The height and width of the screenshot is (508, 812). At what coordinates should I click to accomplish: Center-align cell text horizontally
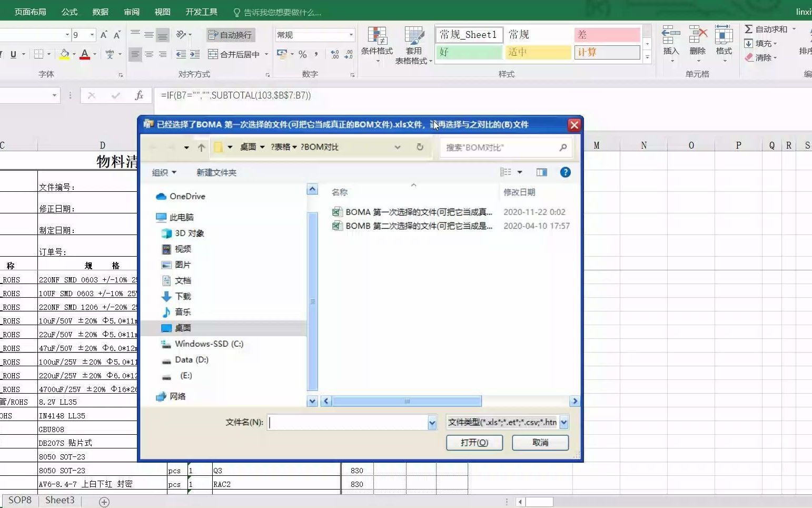coord(149,54)
